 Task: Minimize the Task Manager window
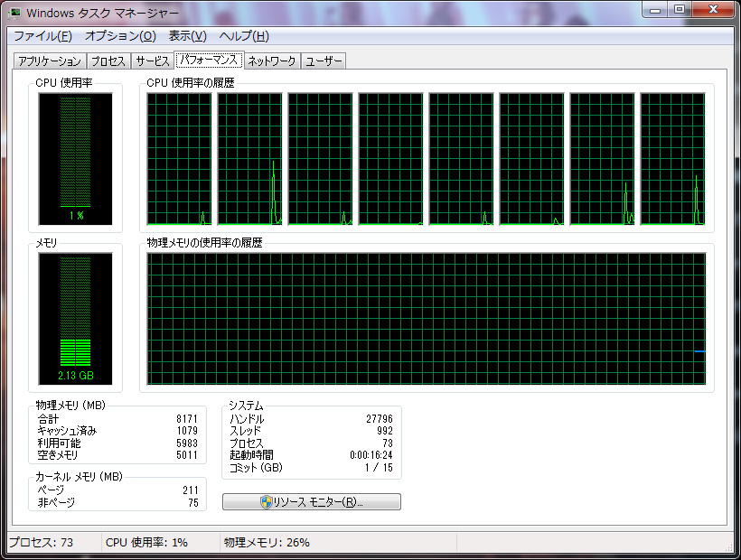pyautogui.click(x=655, y=10)
